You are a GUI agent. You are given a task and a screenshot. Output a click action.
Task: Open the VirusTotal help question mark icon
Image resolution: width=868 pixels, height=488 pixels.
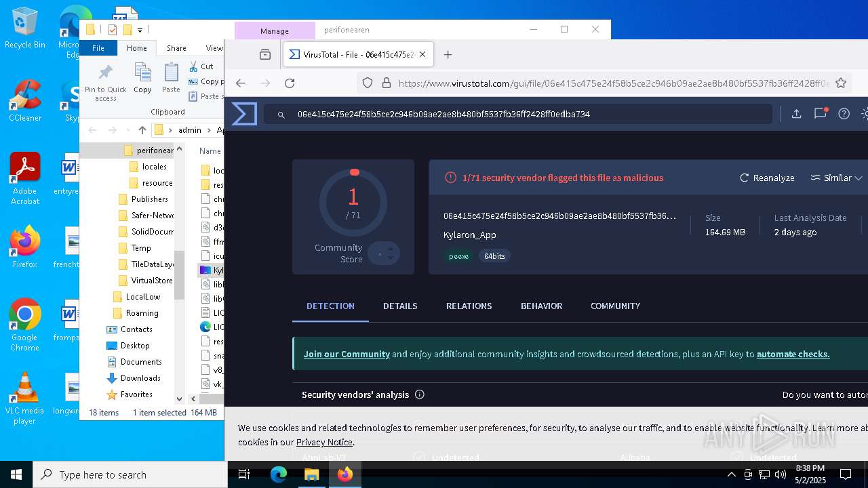coord(844,114)
